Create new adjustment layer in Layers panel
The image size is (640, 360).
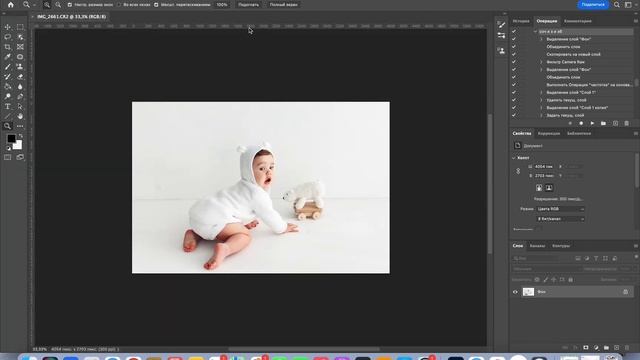point(596,347)
